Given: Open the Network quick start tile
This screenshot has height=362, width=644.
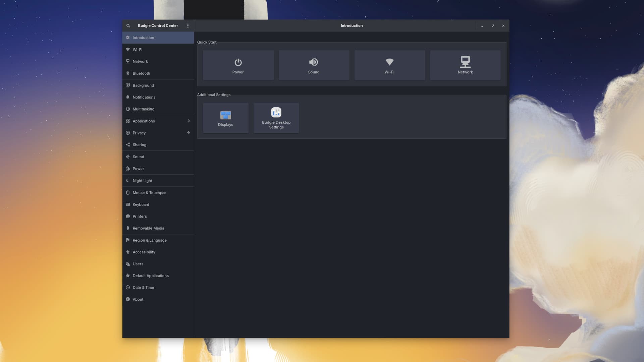Looking at the screenshot, I should [x=465, y=65].
